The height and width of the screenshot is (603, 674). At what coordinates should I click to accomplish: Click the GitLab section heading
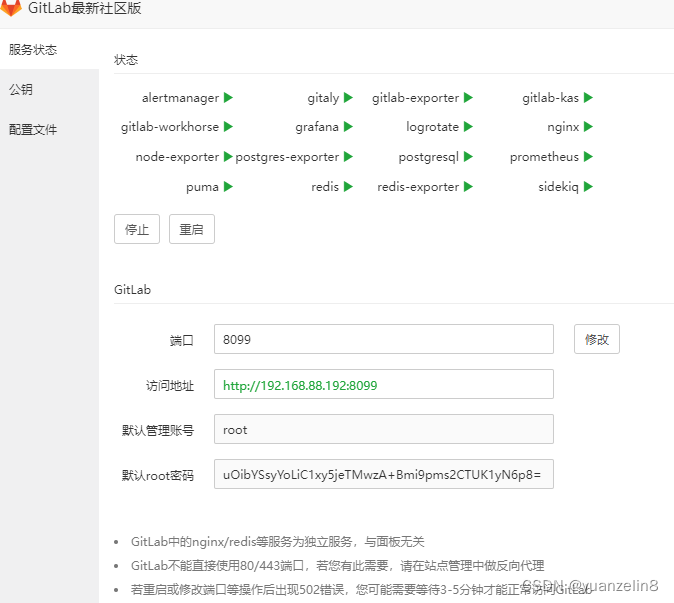[132, 290]
